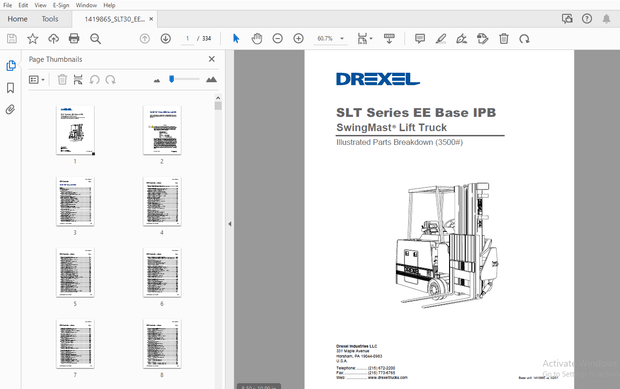
Task: Open the Window menu
Action: [86, 5]
